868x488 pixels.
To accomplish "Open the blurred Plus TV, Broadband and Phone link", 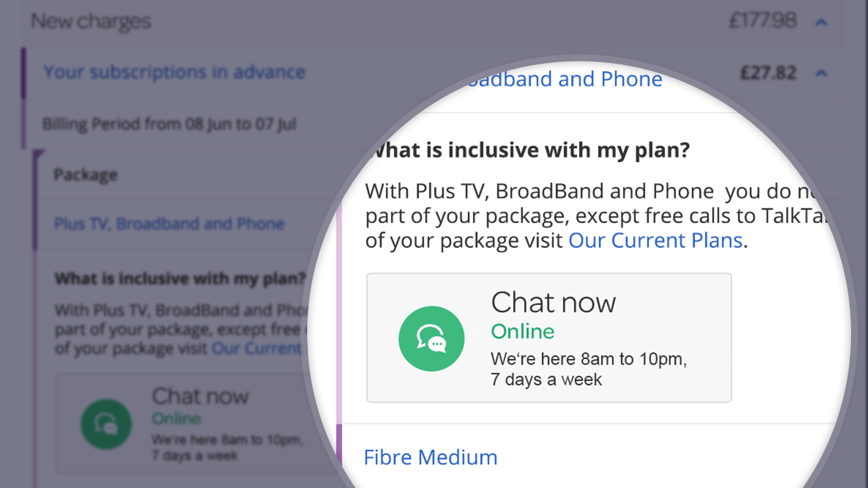I will (x=169, y=224).
